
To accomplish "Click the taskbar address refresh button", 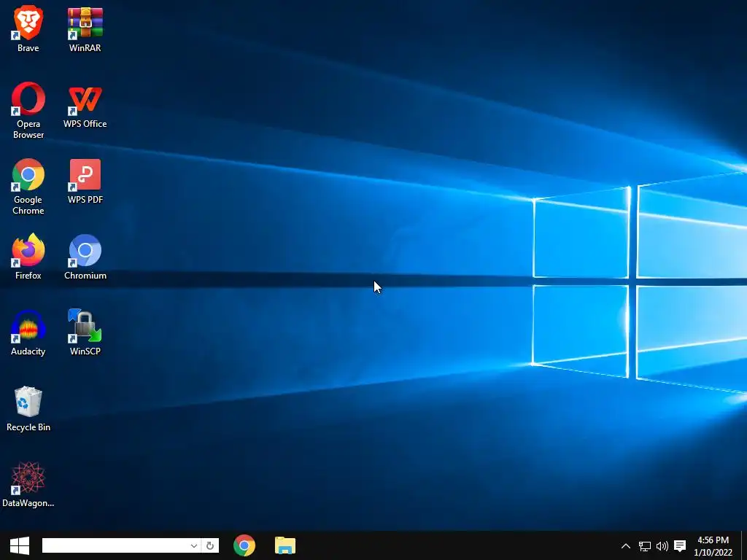I will (x=210, y=545).
